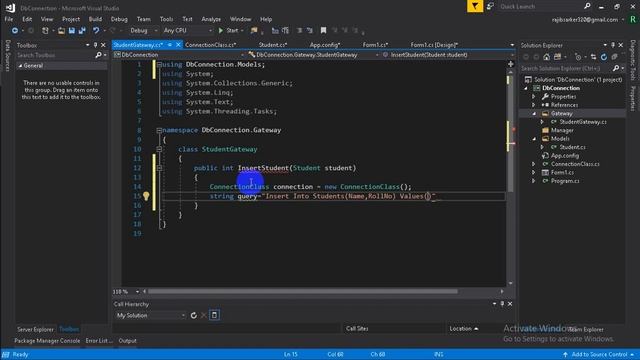The width and height of the screenshot is (640, 360).
Task: Pin the Toolbox panel with auto-hide pin
Action: pos(96,45)
